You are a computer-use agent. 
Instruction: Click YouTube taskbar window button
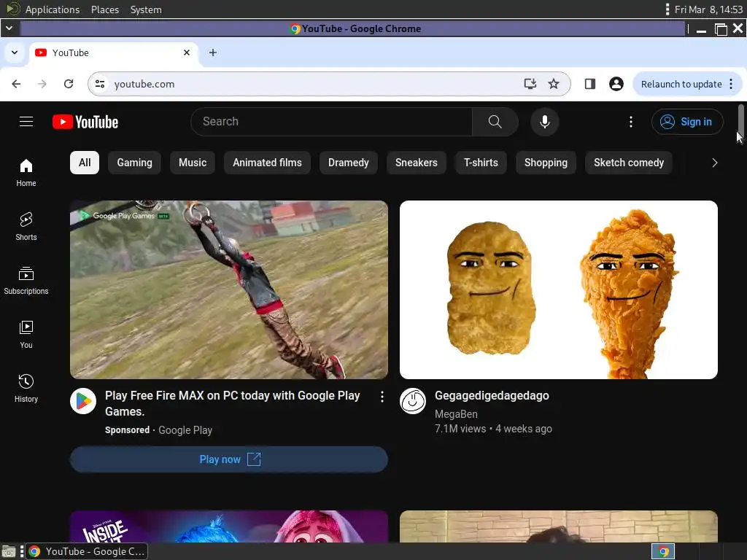pos(86,551)
